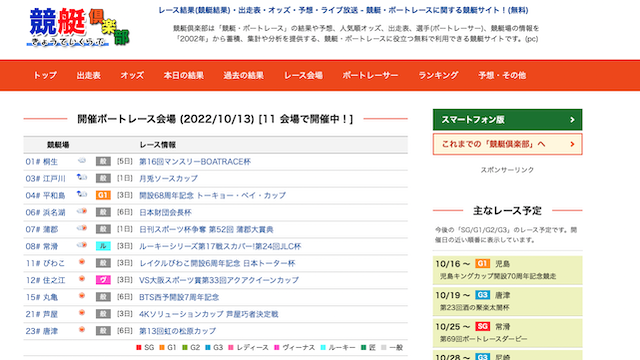Click the 競艇倶楽部 site logo

click(x=78, y=27)
